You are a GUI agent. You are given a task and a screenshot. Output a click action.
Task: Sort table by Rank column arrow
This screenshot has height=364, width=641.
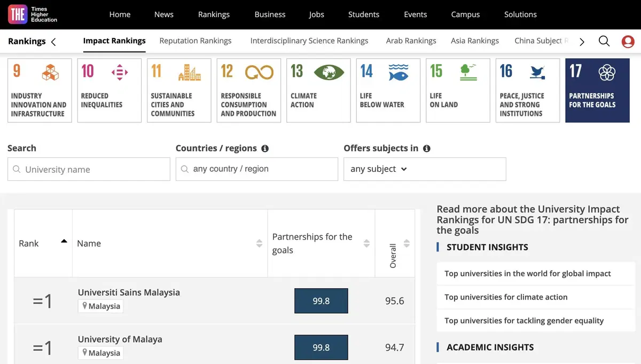64,242
